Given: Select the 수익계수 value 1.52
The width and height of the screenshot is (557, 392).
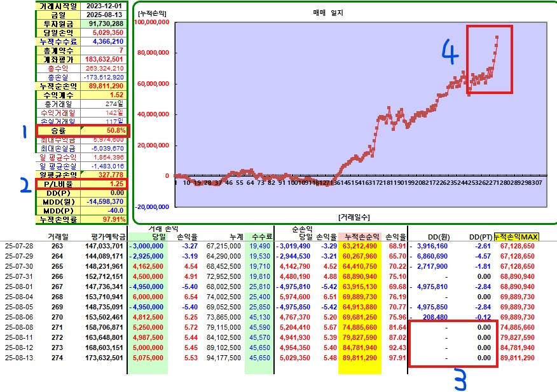Looking at the screenshot, I should pyautogui.click(x=104, y=95).
